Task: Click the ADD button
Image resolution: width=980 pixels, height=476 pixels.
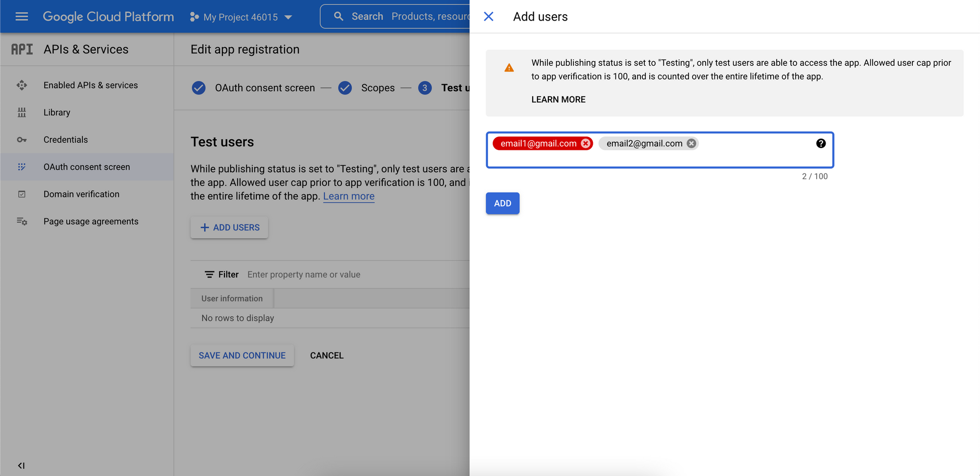Action: pos(503,203)
